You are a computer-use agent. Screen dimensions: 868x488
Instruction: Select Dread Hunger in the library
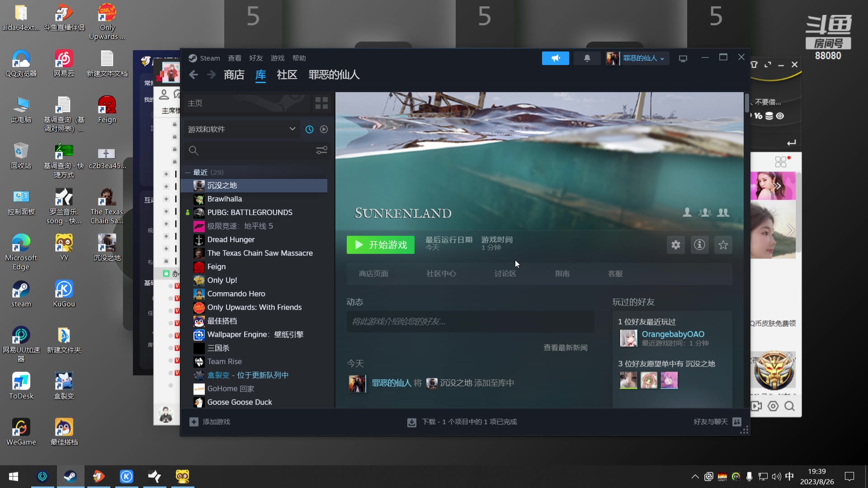tap(254, 240)
